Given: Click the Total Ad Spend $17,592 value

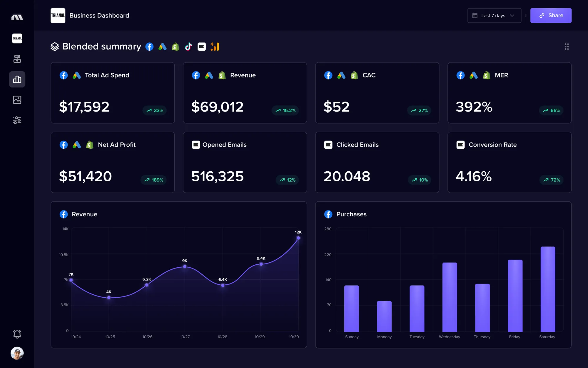Looking at the screenshot, I should [x=84, y=107].
